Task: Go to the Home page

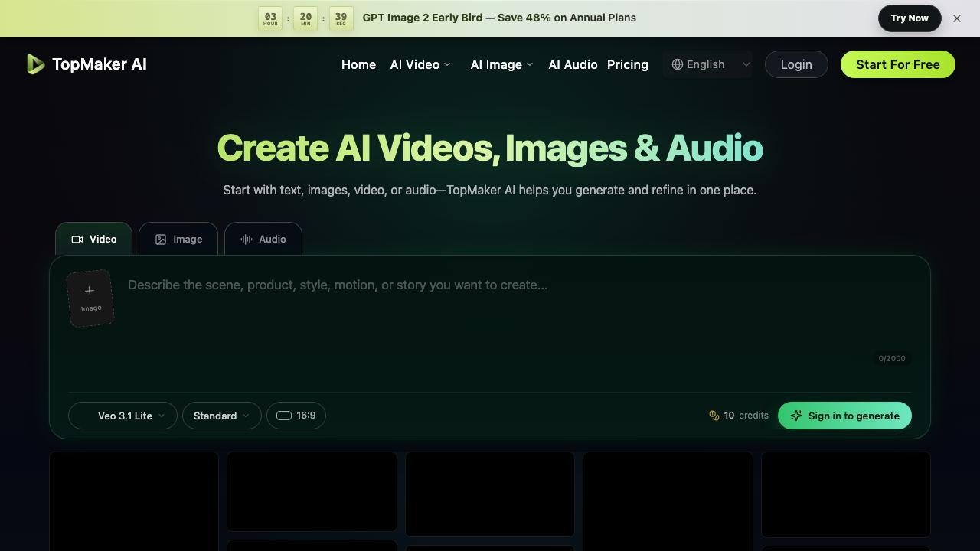Action: [x=358, y=64]
